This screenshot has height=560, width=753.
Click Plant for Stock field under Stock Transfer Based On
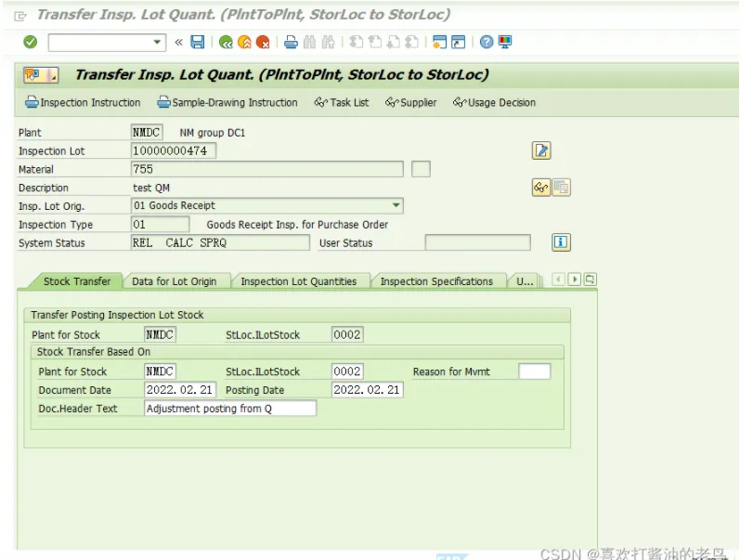click(x=160, y=371)
